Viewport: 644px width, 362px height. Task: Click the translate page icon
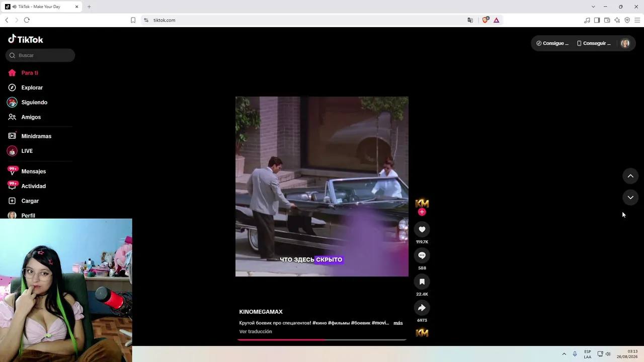[x=470, y=20]
